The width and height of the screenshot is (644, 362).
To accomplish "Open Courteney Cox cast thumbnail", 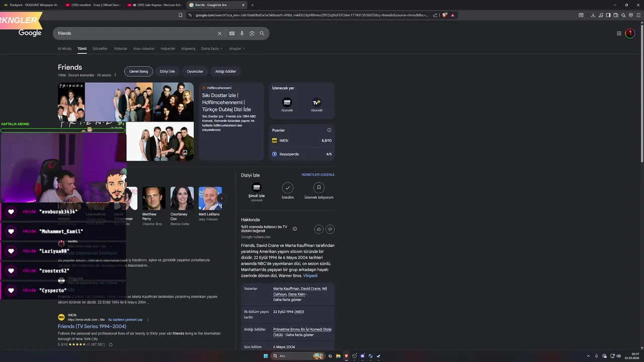I will tap(182, 198).
